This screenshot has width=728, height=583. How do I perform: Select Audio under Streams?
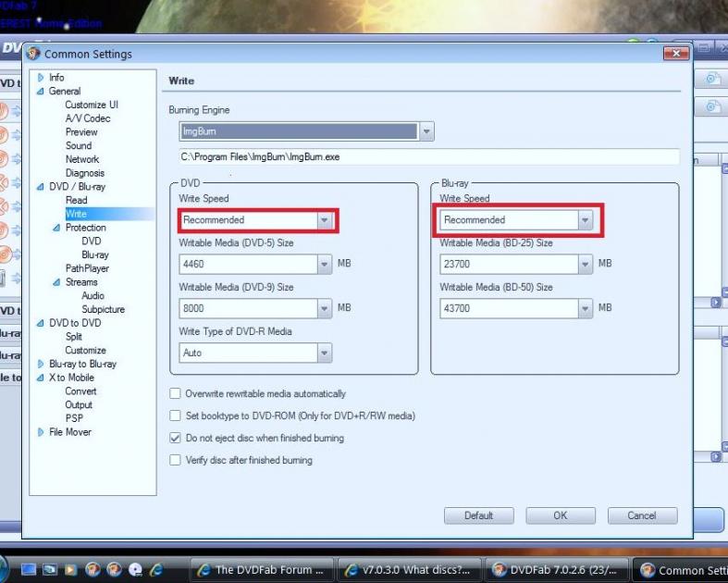click(x=93, y=295)
